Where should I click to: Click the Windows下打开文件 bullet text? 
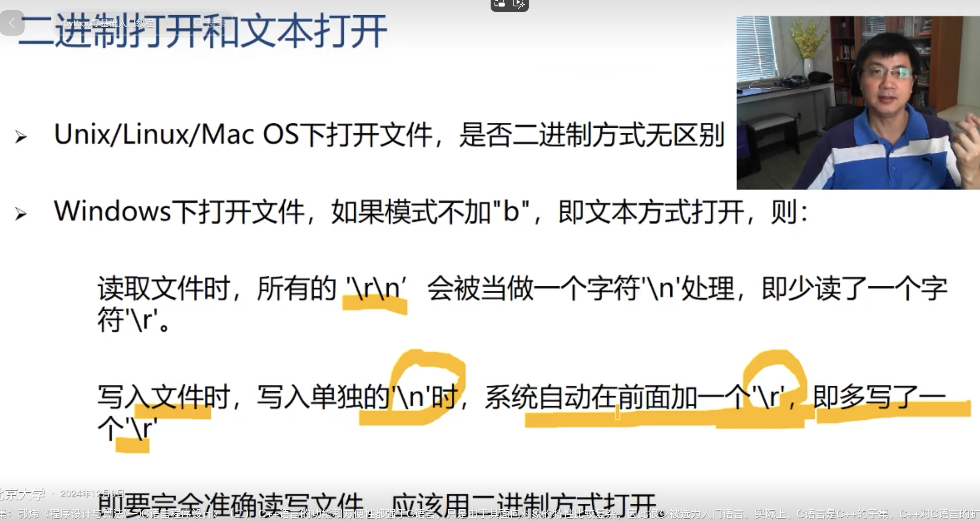[179, 212]
